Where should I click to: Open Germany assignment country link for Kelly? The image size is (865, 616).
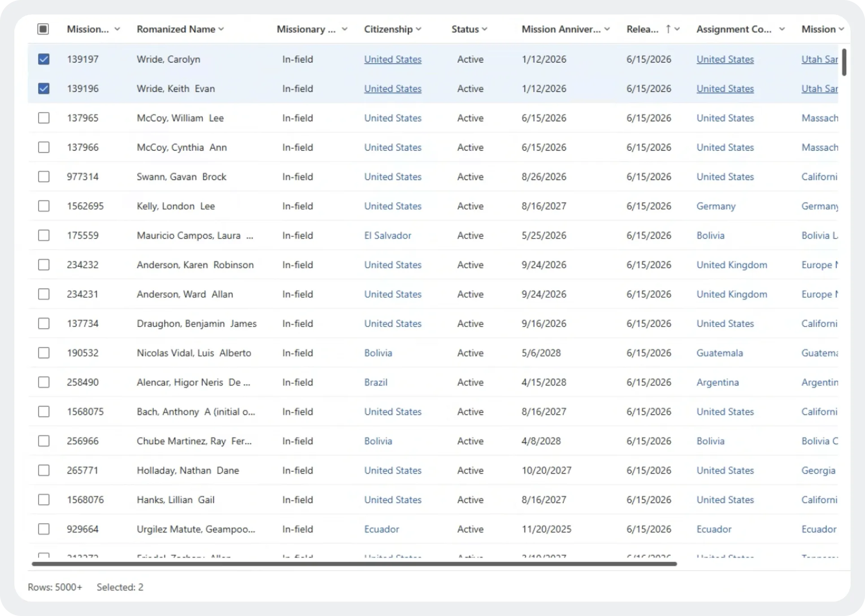716,206
